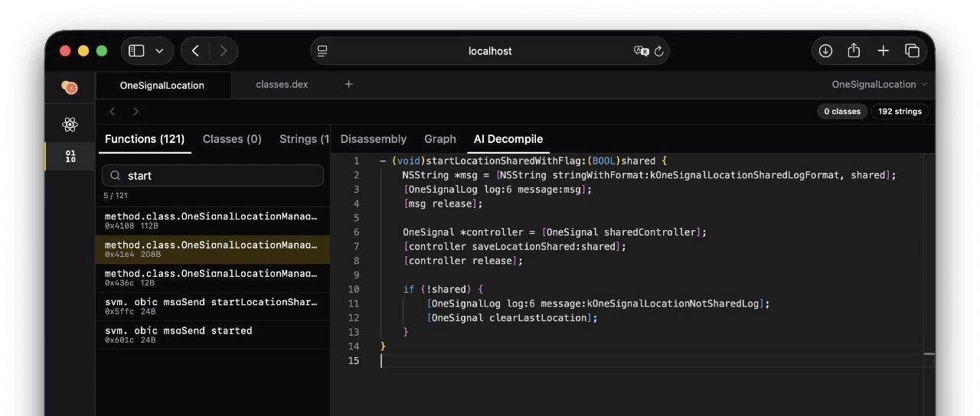
Task: Add a new file tab with plus
Action: (348, 84)
